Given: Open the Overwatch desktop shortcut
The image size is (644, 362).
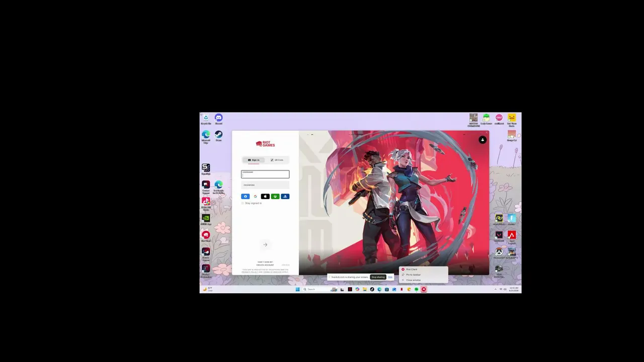Looking at the screenshot, I should 499,253.
